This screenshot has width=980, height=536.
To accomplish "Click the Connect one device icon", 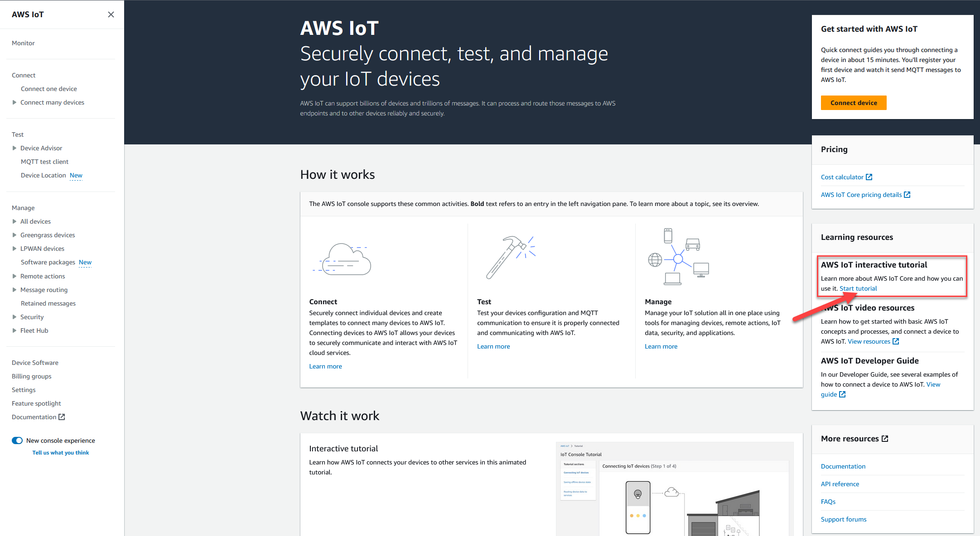I will [48, 88].
